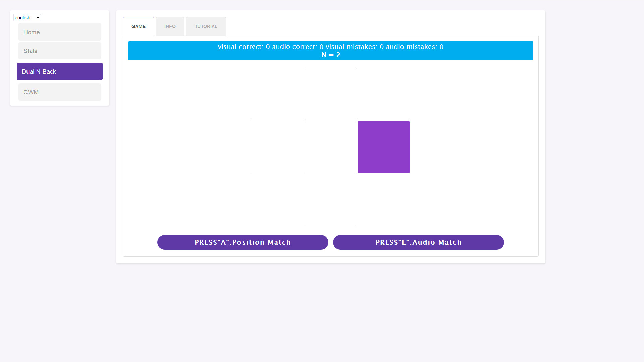Image resolution: width=644 pixels, height=362 pixels.
Task: Select Dual N-Back menu item
Action: [59, 72]
